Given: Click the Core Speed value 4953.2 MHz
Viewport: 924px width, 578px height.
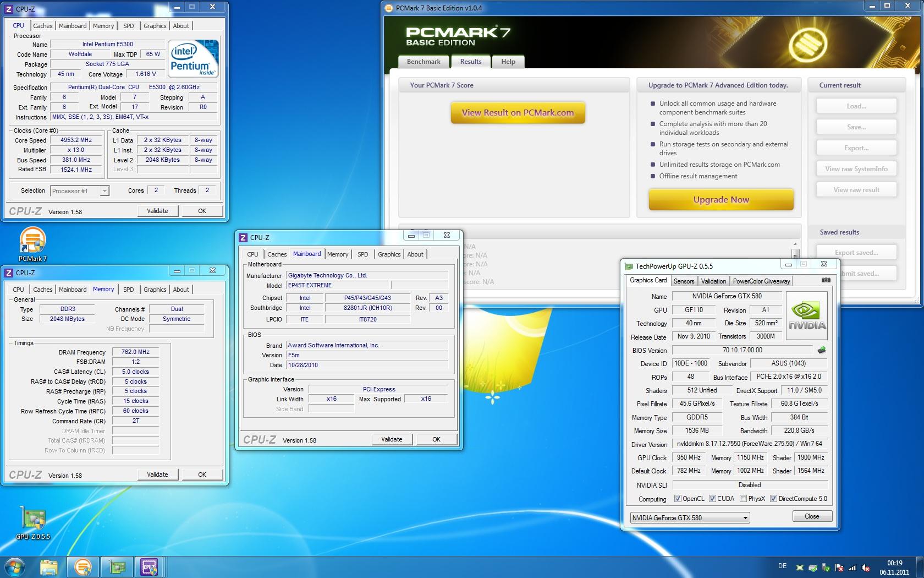Looking at the screenshot, I should (x=76, y=140).
